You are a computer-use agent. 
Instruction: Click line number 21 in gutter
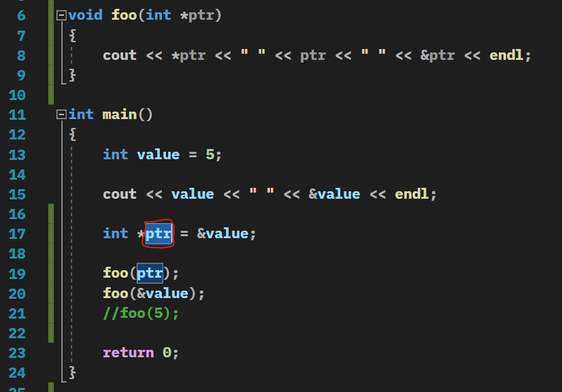point(17,314)
